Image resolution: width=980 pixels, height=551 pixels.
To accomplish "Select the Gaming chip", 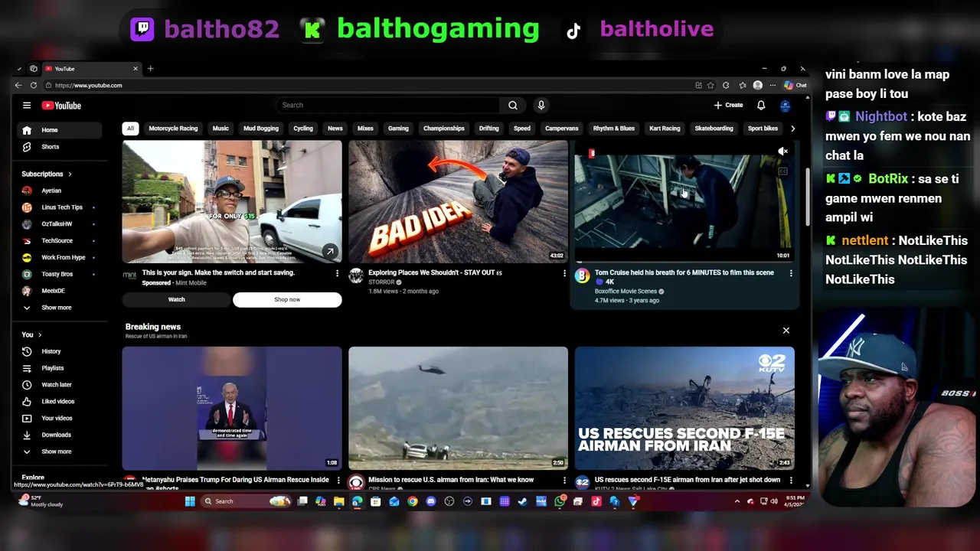I will 398,129.
